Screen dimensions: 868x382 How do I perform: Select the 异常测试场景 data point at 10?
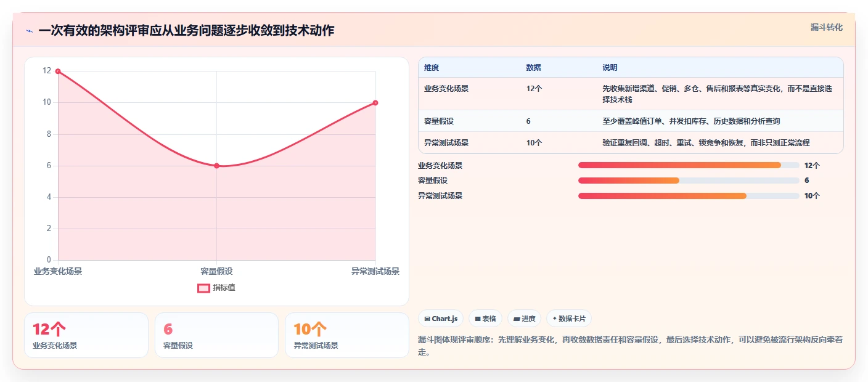(375, 103)
